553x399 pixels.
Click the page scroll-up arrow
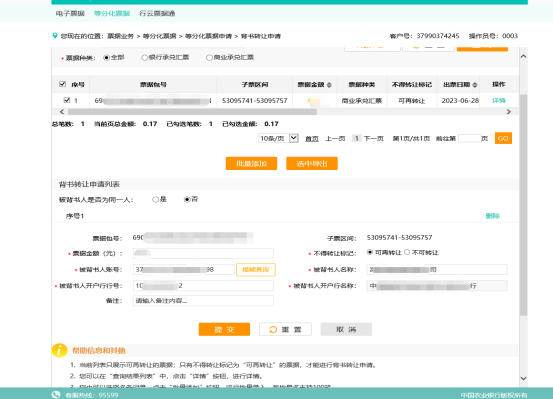[x=523, y=56]
